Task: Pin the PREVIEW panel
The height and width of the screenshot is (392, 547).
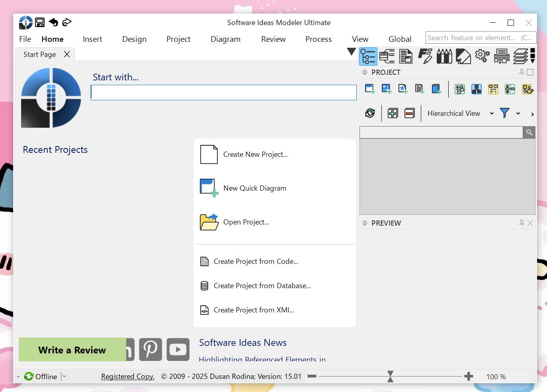Action: click(x=522, y=223)
